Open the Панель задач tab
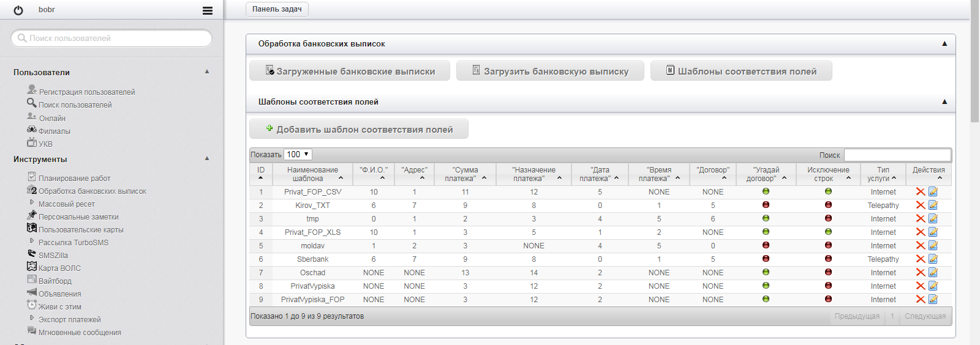Viewport: 980px width, 345px height. pos(277,9)
